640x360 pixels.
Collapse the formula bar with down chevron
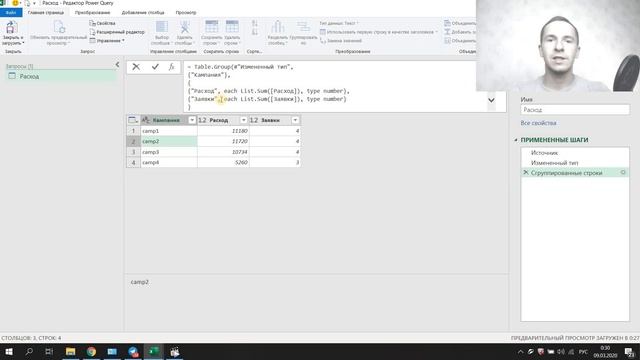coord(491,100)
